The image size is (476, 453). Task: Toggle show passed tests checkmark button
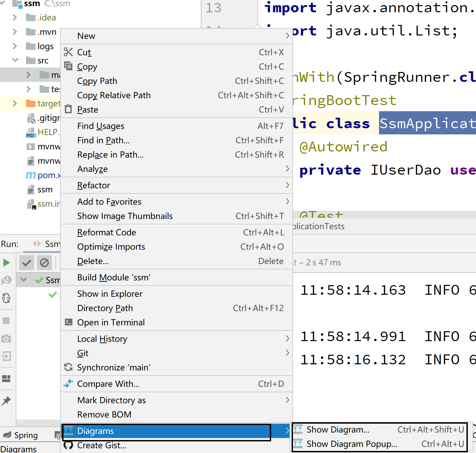click(x=27, y=263)
